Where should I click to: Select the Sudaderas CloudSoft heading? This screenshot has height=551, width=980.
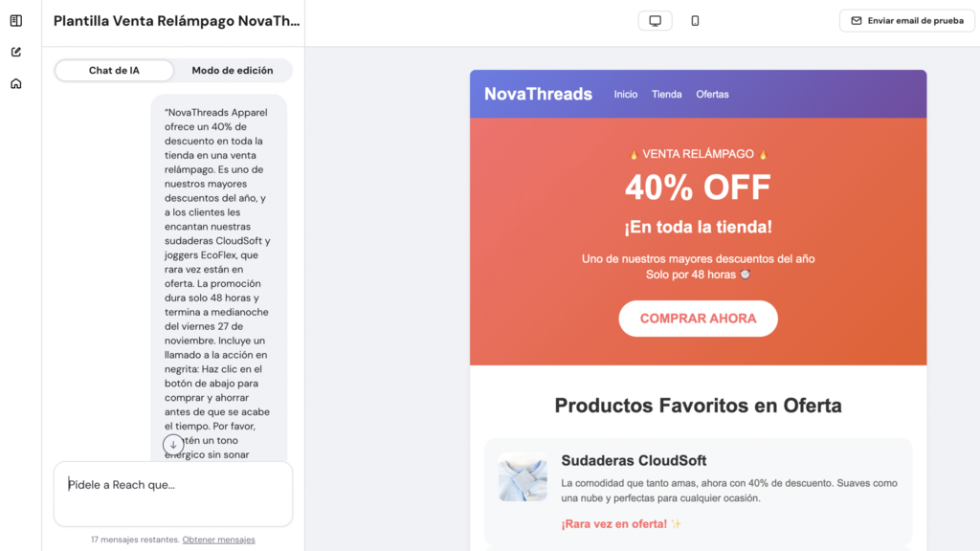coord(634,461)
